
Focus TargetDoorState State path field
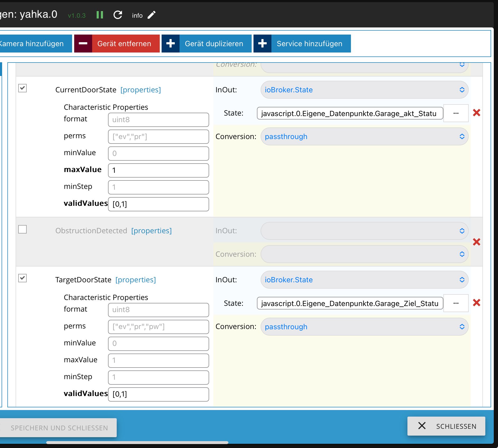tap(350, 303)
